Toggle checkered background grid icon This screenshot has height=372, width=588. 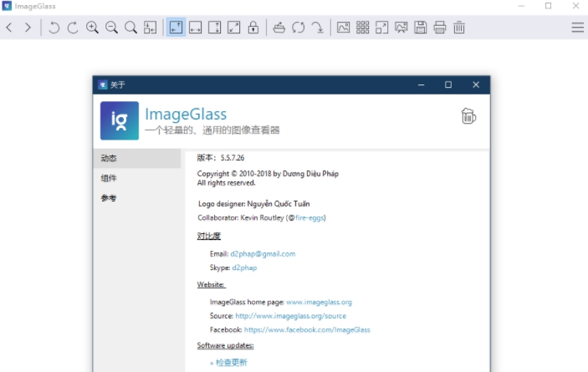[x=363, y=28]
